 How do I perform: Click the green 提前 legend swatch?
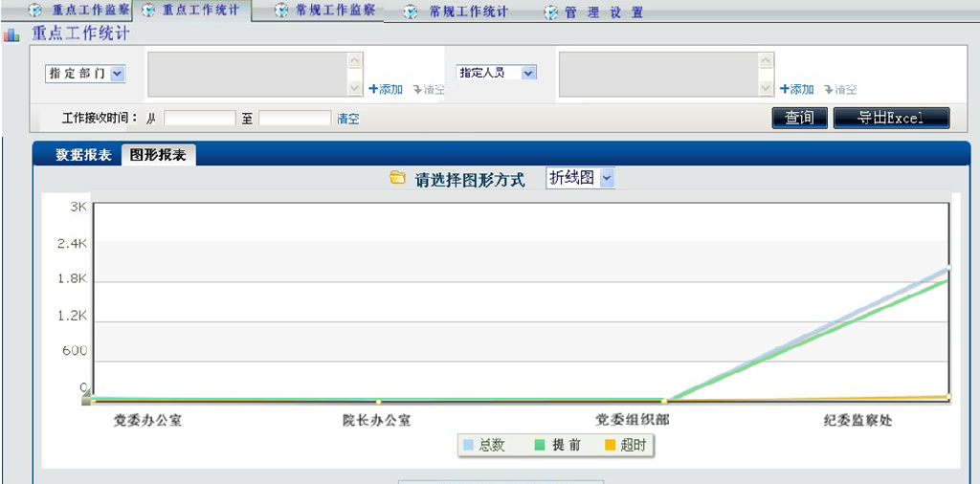point(540,445)
